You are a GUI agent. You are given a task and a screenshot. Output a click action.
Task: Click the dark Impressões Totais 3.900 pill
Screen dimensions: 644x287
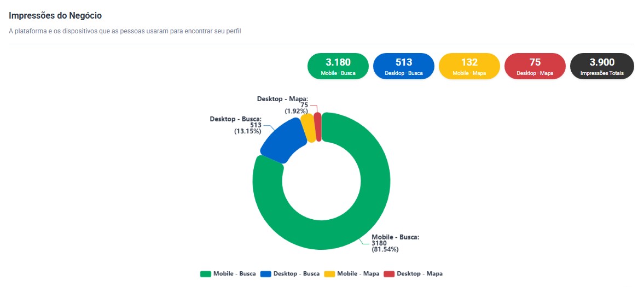[602, 66]
